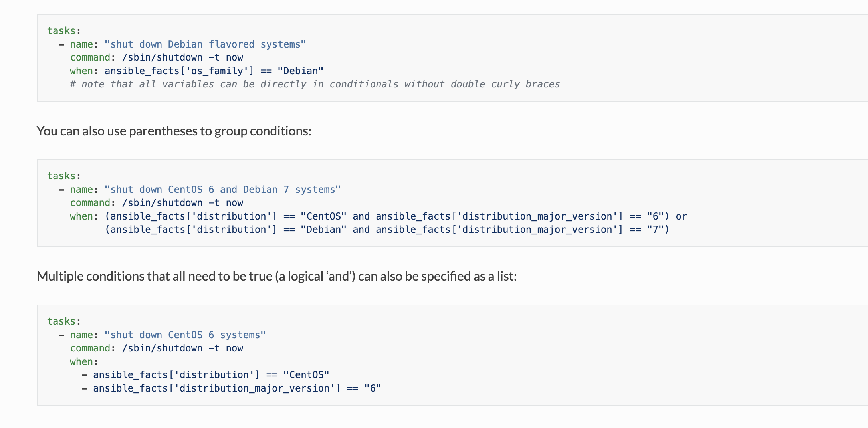This screenshot has height=428, width=868.
Task: Click the shutdown command in the list example
Action: pos(182,348)
